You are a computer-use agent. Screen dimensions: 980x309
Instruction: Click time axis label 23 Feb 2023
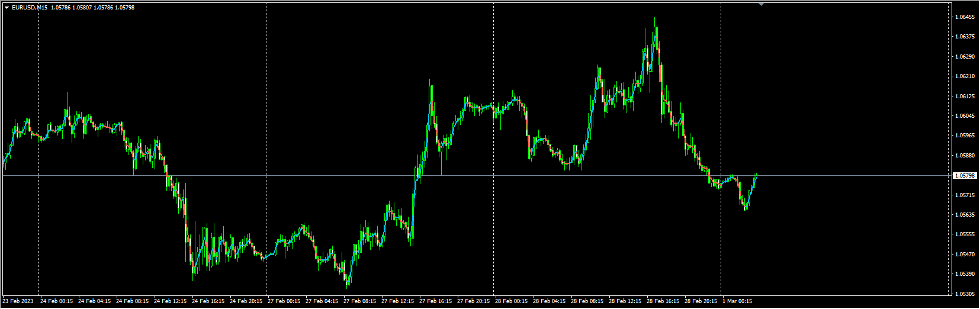[x=18, y=301]
